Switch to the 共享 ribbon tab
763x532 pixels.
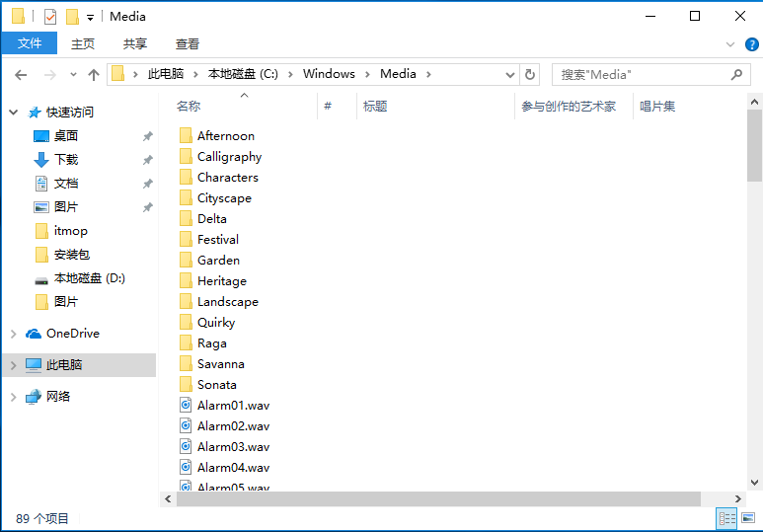[135, 43]
